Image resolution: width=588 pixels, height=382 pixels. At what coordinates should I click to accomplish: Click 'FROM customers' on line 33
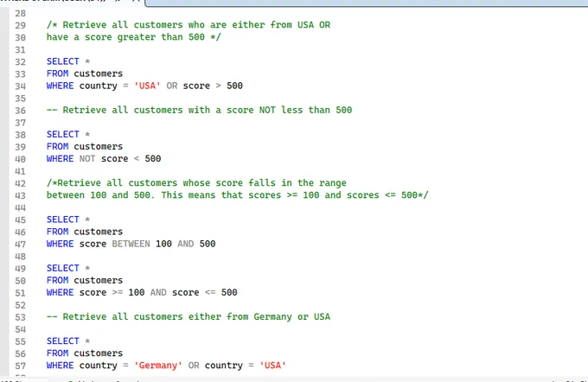tap(85, 73)
